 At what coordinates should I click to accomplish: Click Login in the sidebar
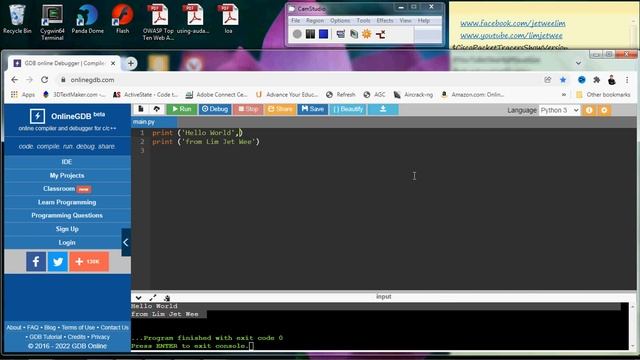[x=67, y=242]
